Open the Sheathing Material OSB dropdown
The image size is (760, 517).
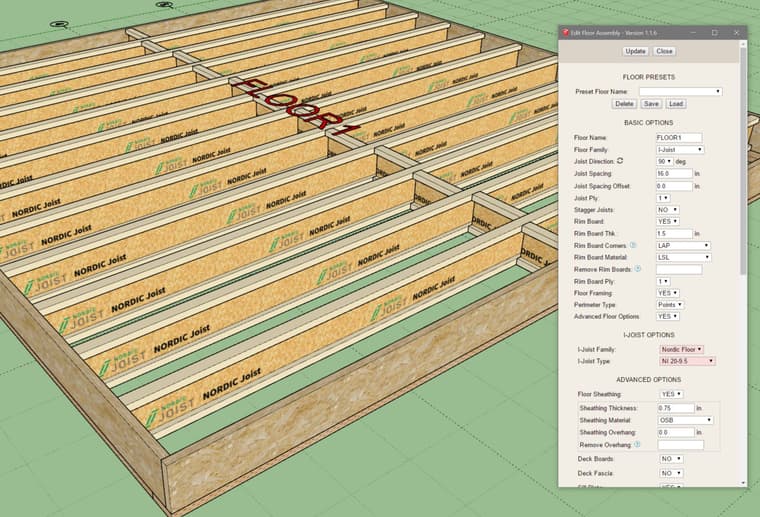pyautogui.click(x=684, y=420)
